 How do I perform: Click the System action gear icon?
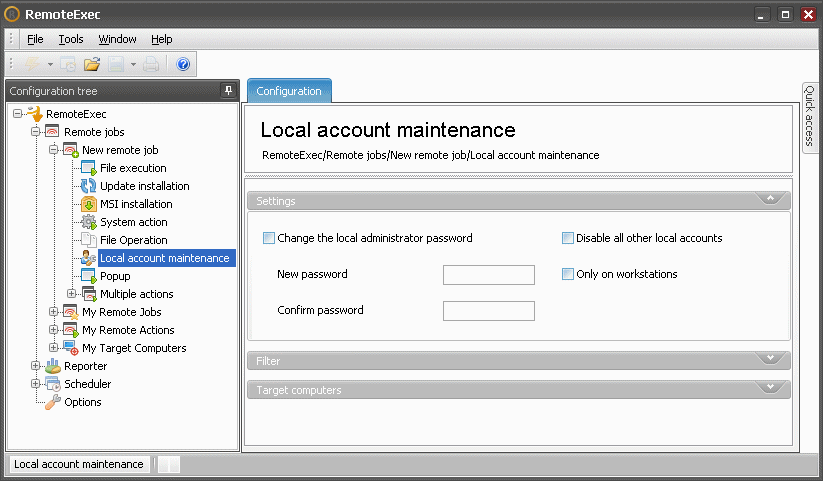(x=89, y=222)
